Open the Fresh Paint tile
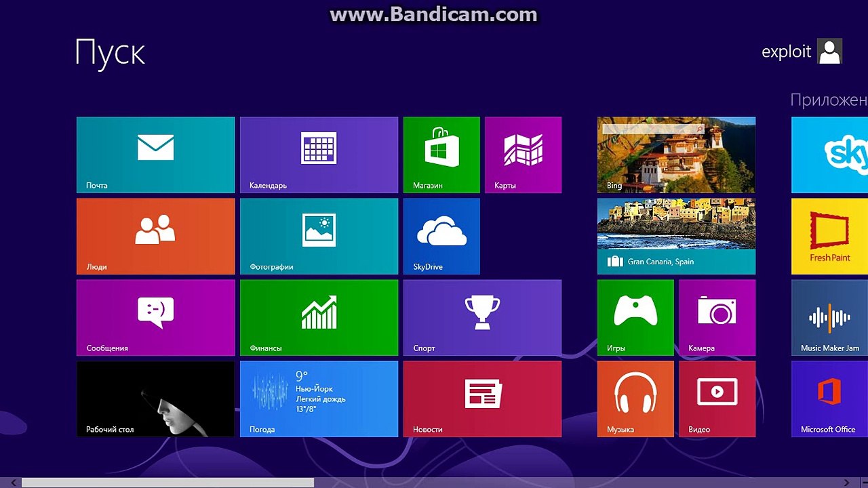 (830, 237)
